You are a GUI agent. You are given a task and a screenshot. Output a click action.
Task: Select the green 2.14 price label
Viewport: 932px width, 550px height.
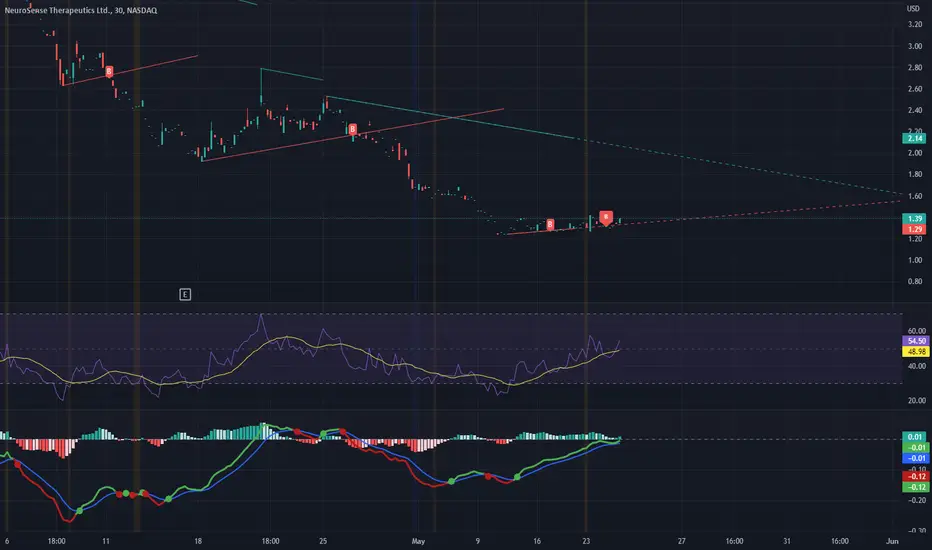pos(914,139)
